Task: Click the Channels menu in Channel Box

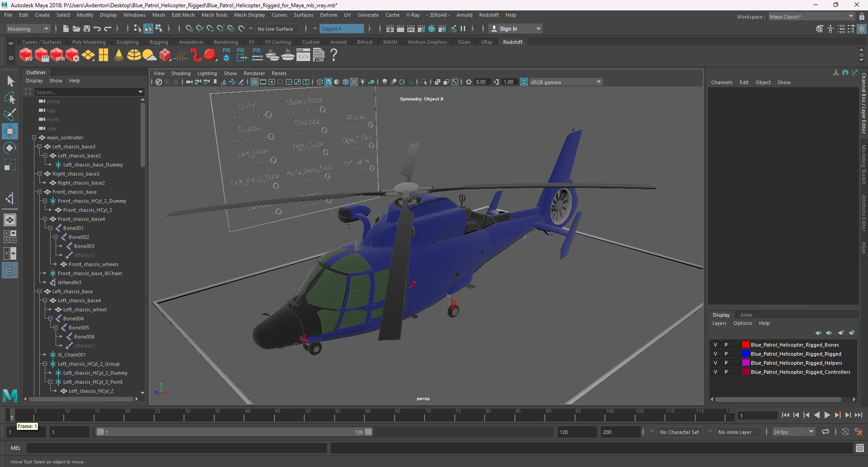Action: 722,82
